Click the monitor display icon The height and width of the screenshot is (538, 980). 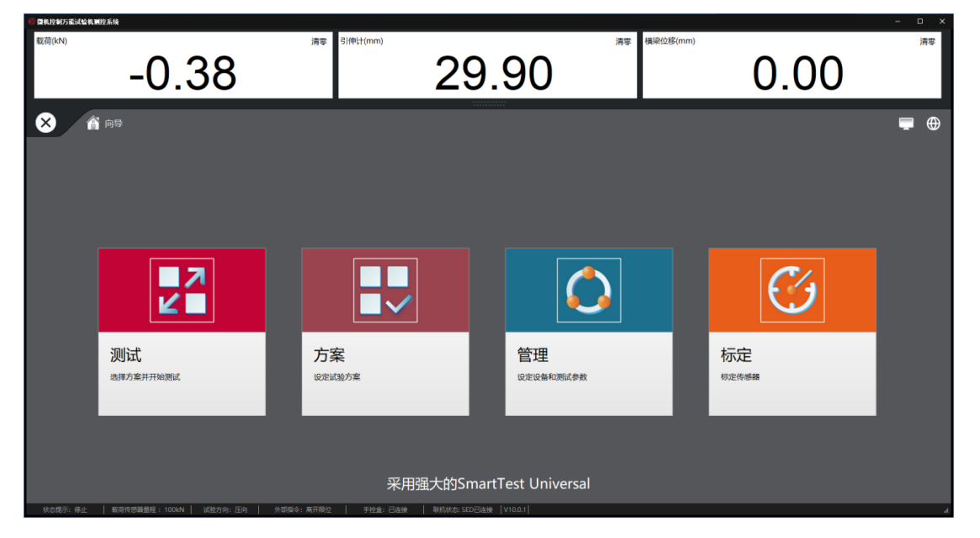click(906, 123)
